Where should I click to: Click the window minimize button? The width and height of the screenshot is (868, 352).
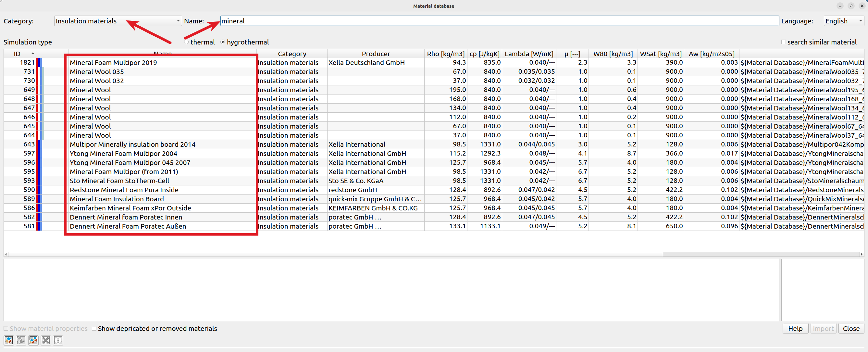(x=840, y=6)
